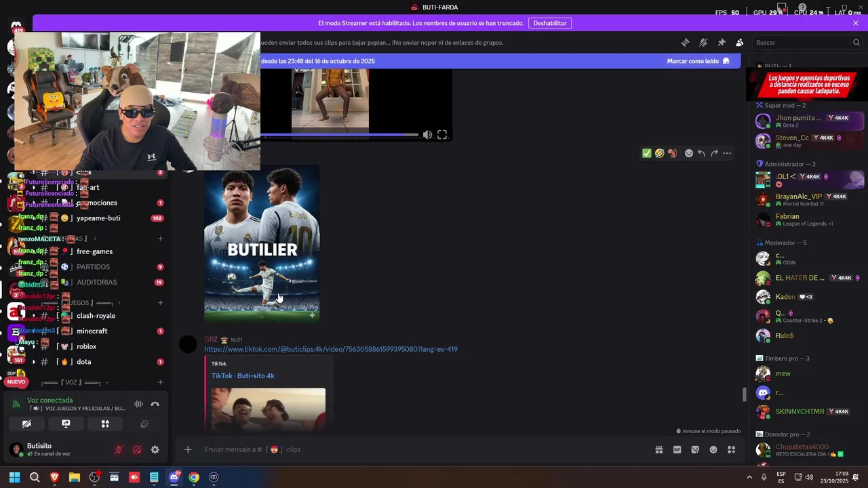Open the sticker picker
868x488 pixels.
tap(695, 449)
